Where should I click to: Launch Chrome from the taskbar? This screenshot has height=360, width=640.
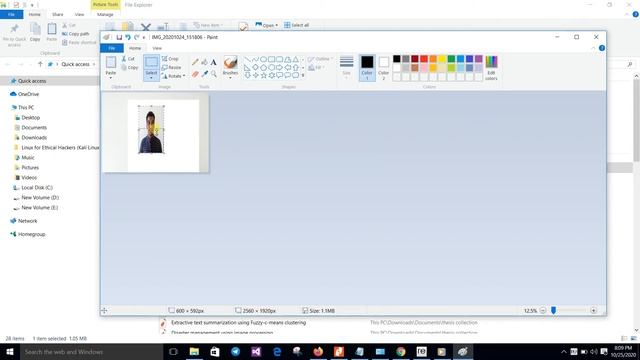tap(401, 352)
